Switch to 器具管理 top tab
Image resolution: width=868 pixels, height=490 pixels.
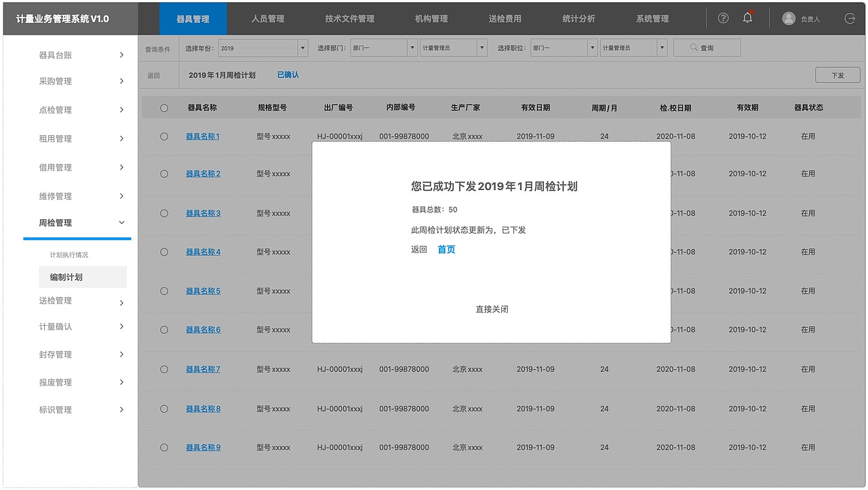coord(193,19)
